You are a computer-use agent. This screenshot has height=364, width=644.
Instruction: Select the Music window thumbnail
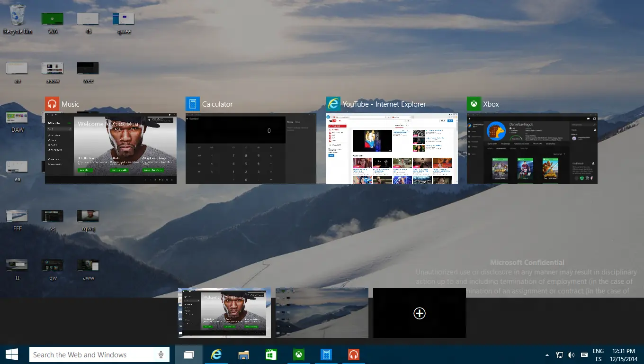111,148
